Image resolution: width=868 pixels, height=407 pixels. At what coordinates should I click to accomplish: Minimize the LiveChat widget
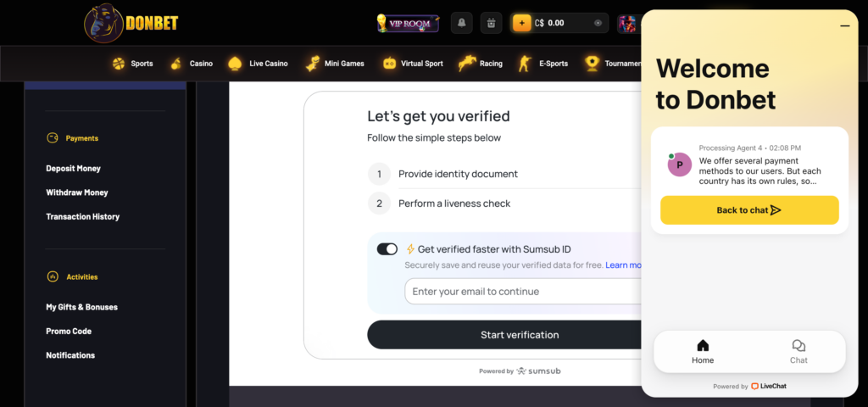click(x=845, y=26)
